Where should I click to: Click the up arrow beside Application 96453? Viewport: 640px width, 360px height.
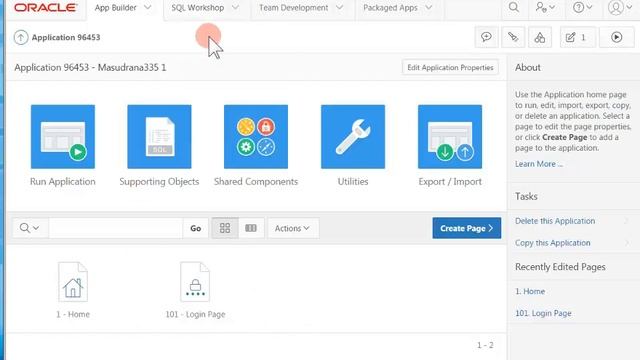[x=21, y=38]
